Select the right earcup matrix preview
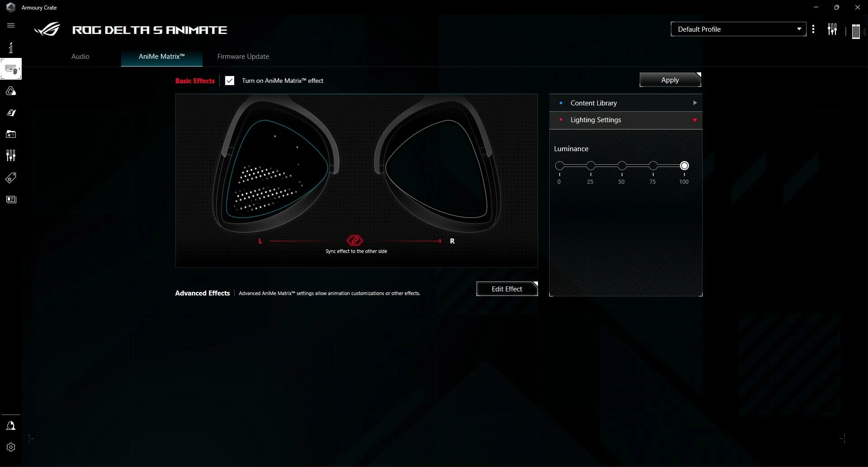 437,169
